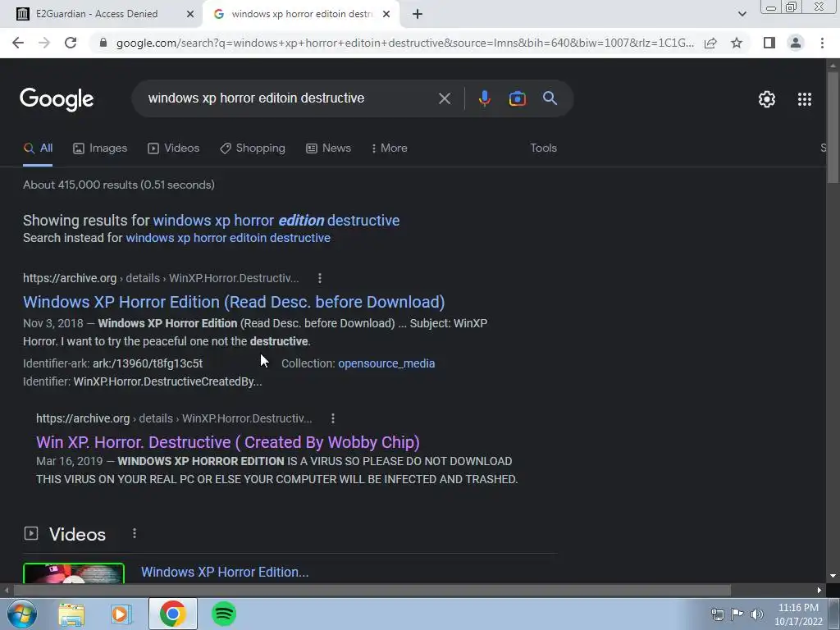
Task: Switch to Shopping results
Action: coord(253,148)
